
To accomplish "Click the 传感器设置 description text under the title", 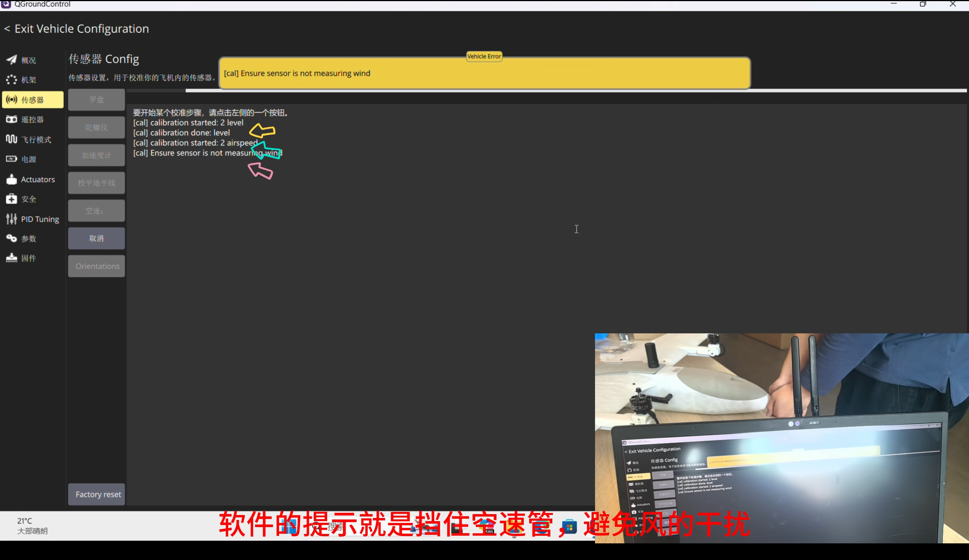I will 142,78.
